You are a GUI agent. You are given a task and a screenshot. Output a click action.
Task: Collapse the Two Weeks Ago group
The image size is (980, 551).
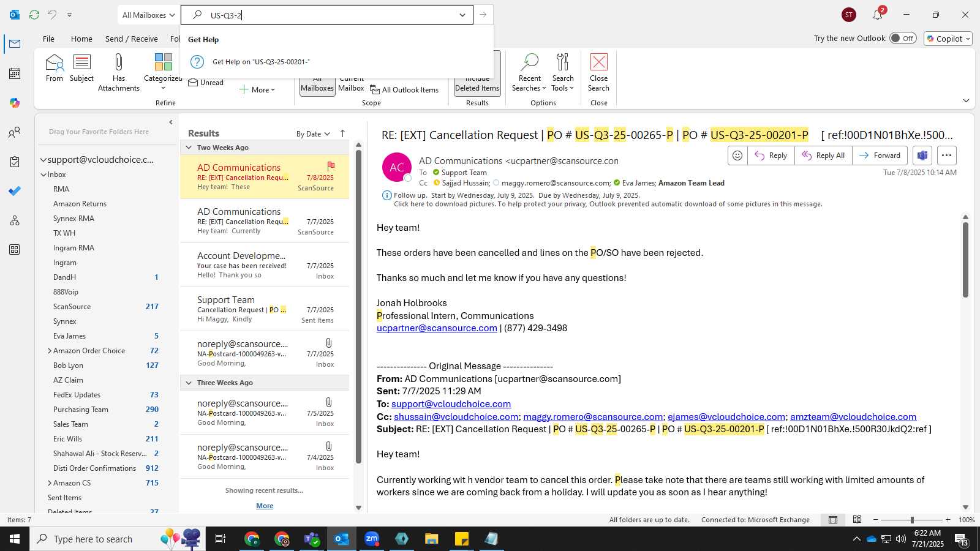189,148
